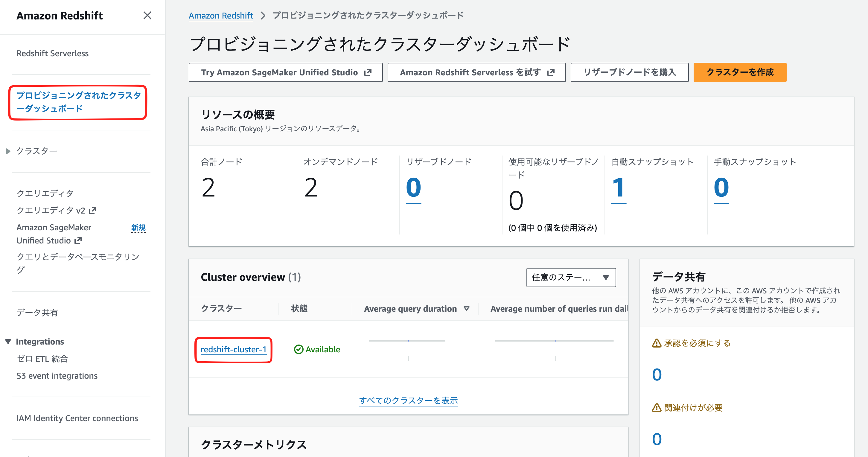The image size is (868, 457).
Task: Open the redshift-cluster-1 cluster link
Action: (x=233, y=350)
